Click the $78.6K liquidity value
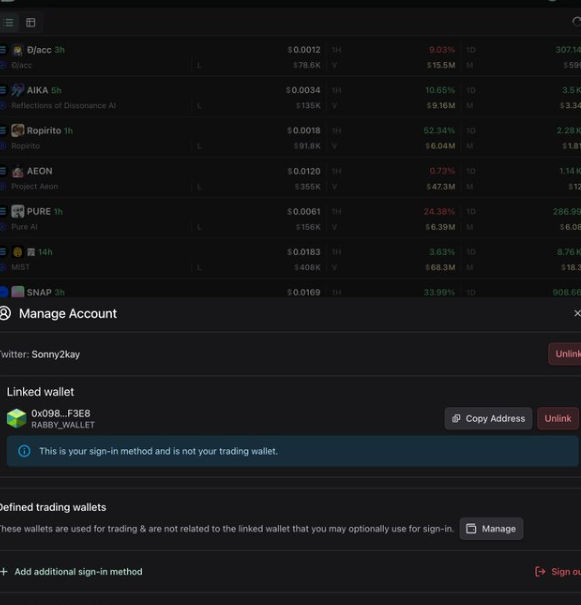This screenshot has height=605, width=581. pyautogui.click(x=307, y=66)
